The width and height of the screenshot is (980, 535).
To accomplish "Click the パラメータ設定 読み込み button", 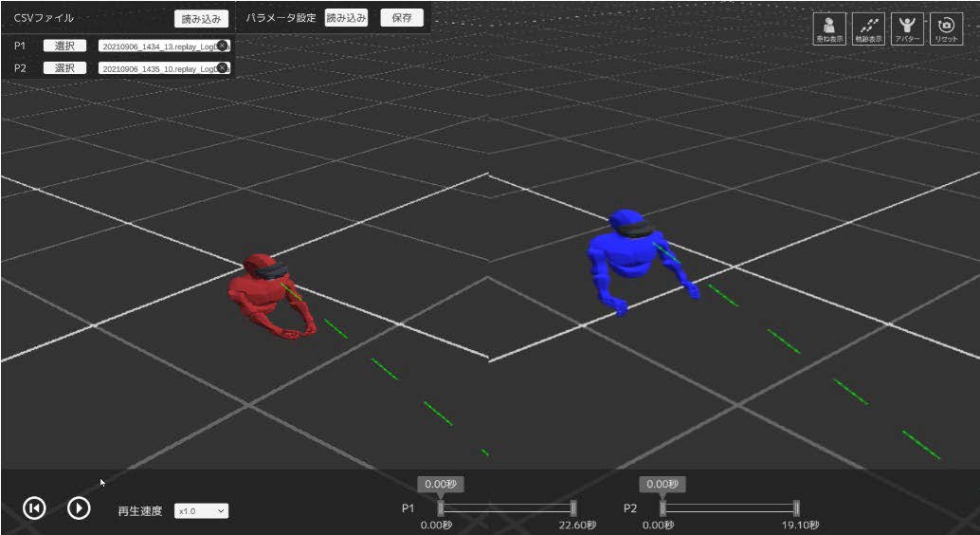I will [x=346, y=18].
